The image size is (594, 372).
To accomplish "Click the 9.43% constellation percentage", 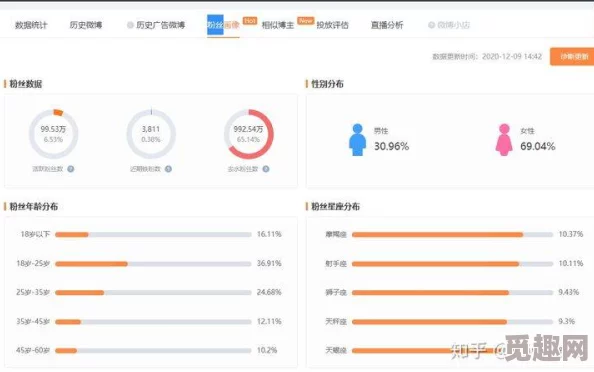I will point(569,292).
